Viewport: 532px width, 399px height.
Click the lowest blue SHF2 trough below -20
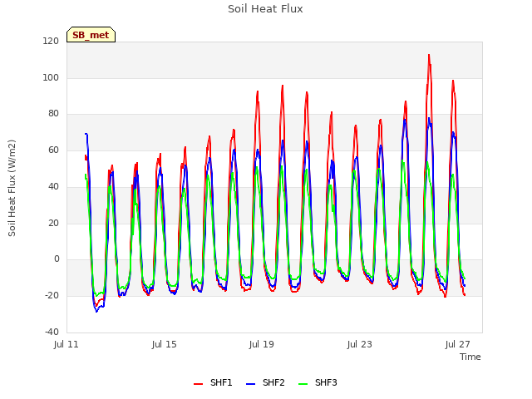[x=96, y=311]
